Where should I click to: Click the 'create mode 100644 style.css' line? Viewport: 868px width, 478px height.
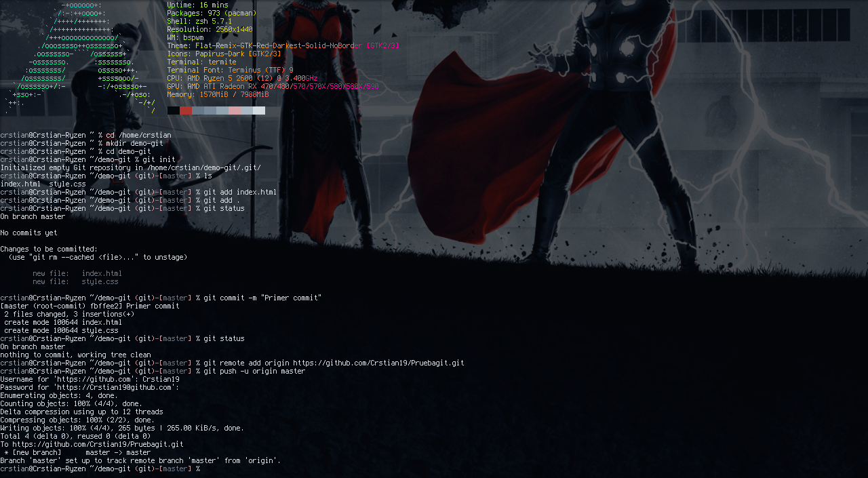[61, 331]
